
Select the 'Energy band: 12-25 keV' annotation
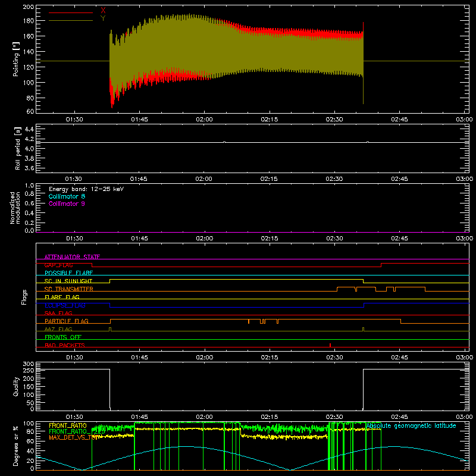[86, 189]
